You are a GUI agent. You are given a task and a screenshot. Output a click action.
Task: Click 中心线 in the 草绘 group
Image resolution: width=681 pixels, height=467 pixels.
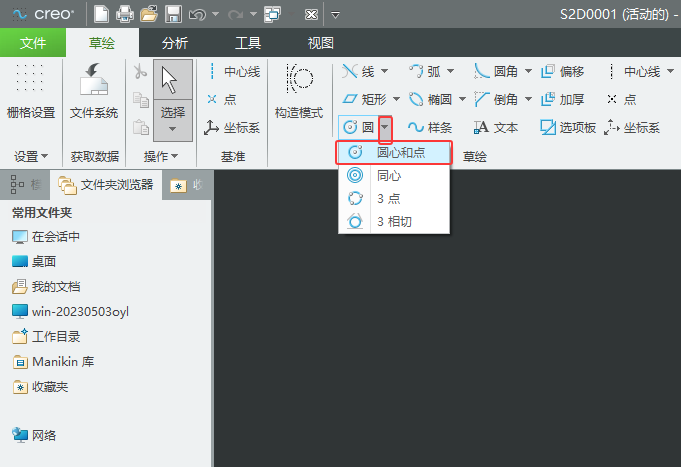click(634, 71)
